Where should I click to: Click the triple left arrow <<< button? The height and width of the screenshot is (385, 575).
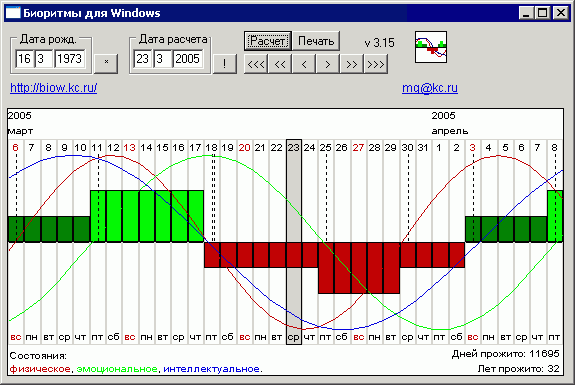click(x=256, y=64)
